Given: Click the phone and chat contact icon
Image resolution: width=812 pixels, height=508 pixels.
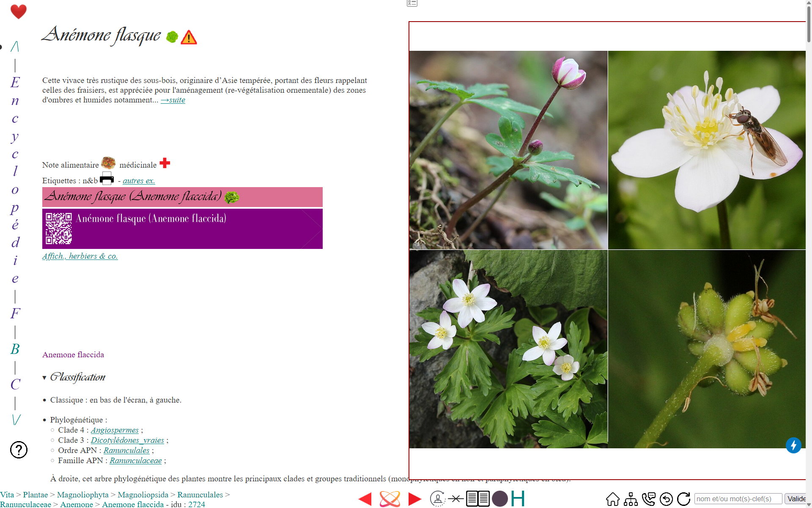Looking at the screenshot, I should (648, 499).
